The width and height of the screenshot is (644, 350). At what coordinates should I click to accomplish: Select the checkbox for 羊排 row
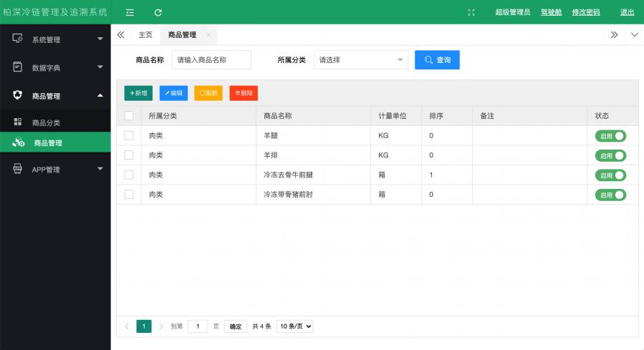coord(129,155)
